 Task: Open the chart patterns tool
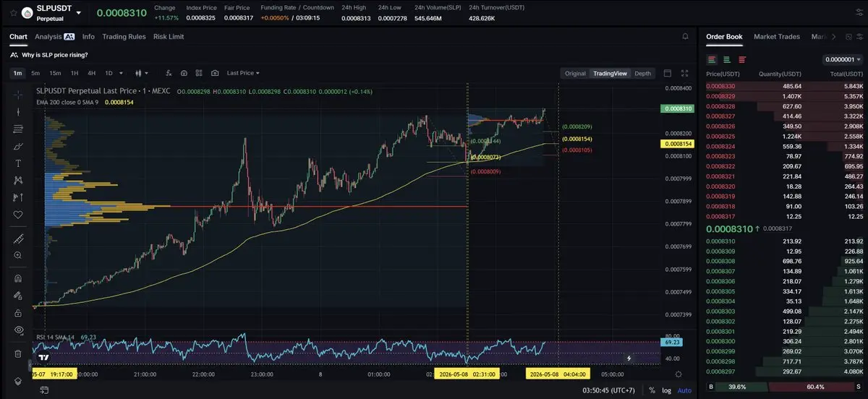click(18, 180)
